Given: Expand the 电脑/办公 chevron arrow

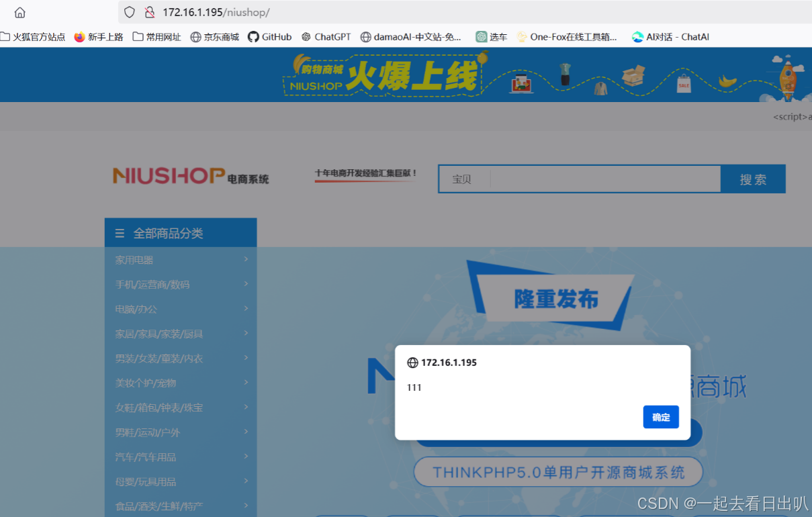Looking at the screenshot, I should 246,308.
